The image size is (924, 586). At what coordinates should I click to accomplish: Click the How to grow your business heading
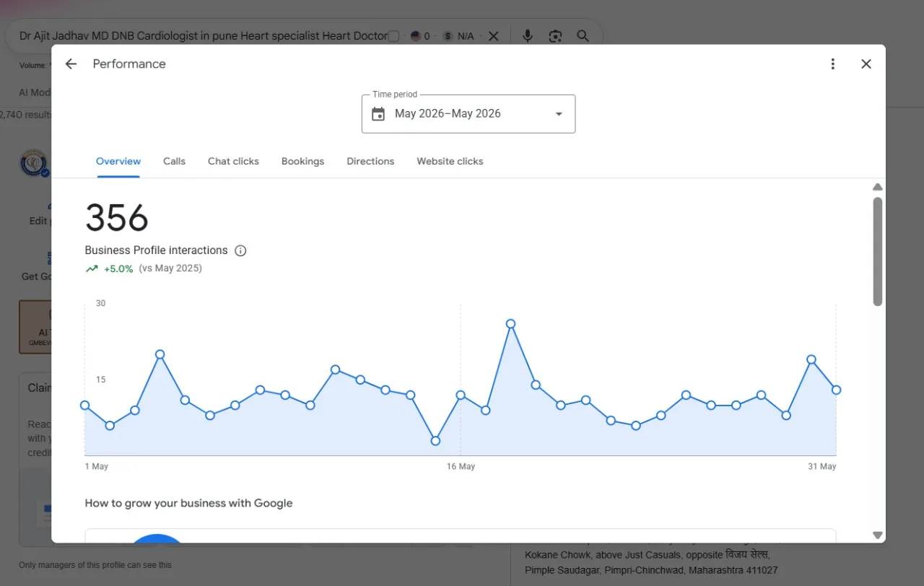point(188,504)
